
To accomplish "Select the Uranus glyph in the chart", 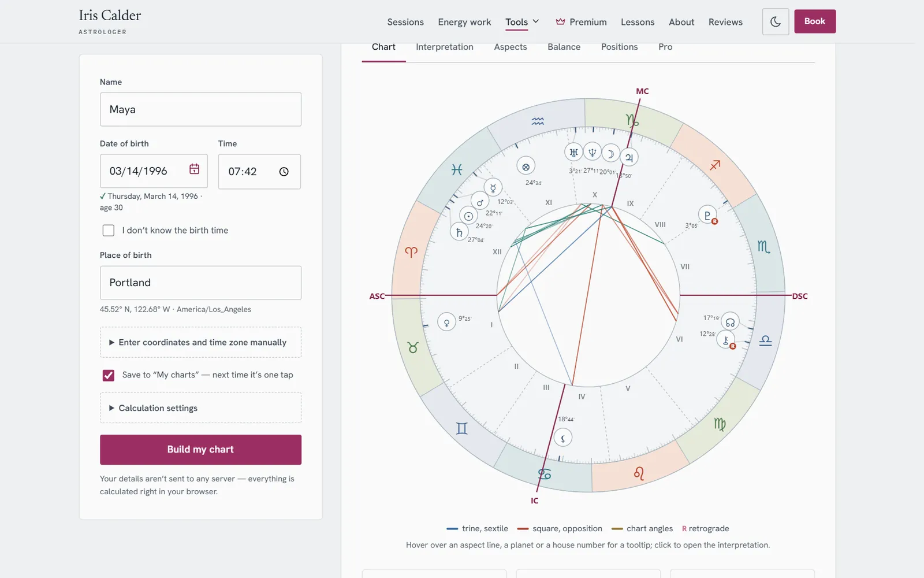I will tap(573, 153).
